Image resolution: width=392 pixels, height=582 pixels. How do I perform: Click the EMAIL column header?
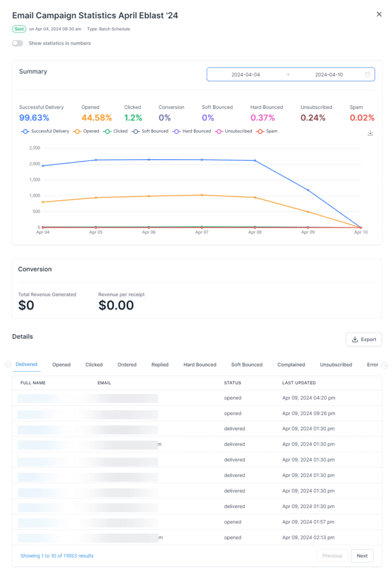(x=104, y=383)
